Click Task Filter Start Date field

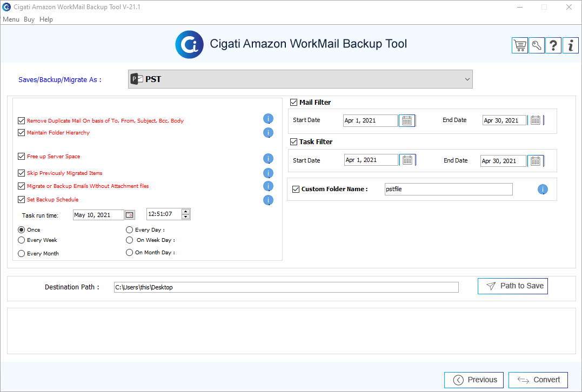click(x=371, y=160)
